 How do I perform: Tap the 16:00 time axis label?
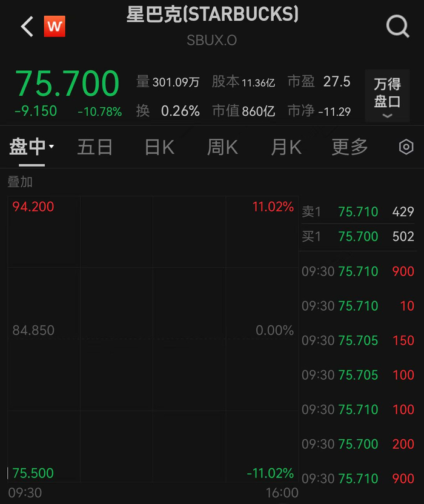(x=282, y=492)
